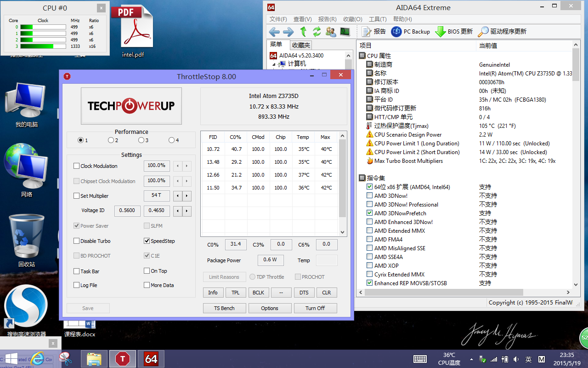Screen dimensions: 588x368
Task: Launch 搜狗高速浏览器 desktop shortcut
Action: coord(27,311)
